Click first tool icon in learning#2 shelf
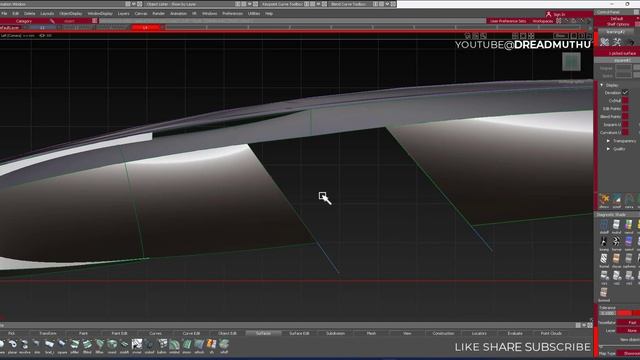Viewport: 640px width, 360px height. click(x=605, y=42)
